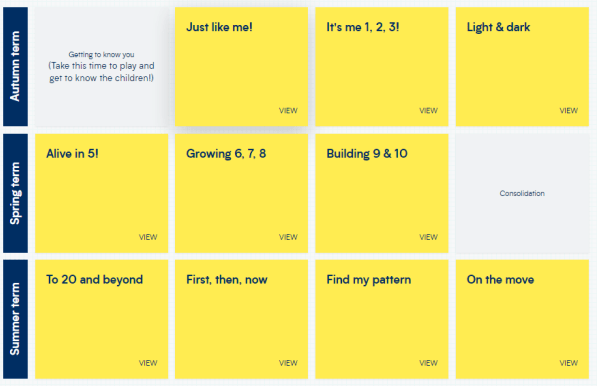This screenshot has width=597, height=386.
Task: Select the Growing 6, 7, 8 tile
Action: point(241,193)
